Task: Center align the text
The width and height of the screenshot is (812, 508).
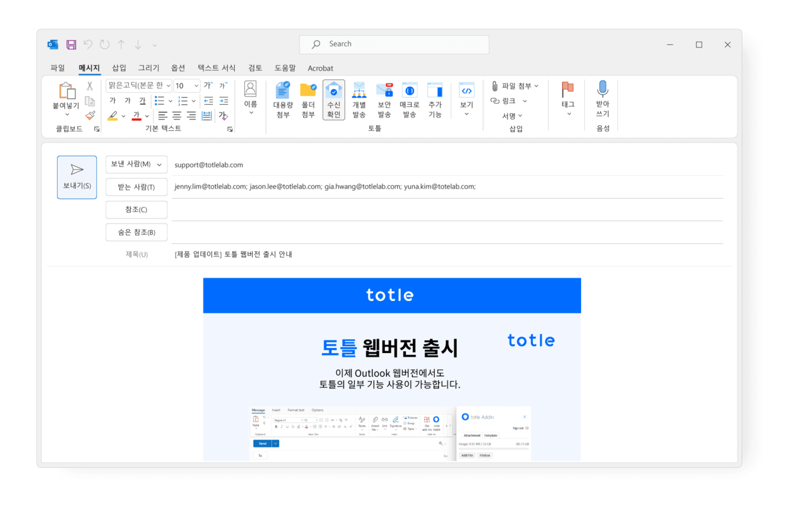Action: 177,116
